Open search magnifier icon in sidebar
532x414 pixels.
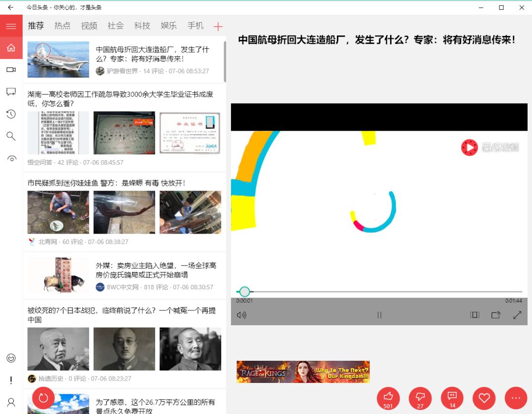pos(11,136)
